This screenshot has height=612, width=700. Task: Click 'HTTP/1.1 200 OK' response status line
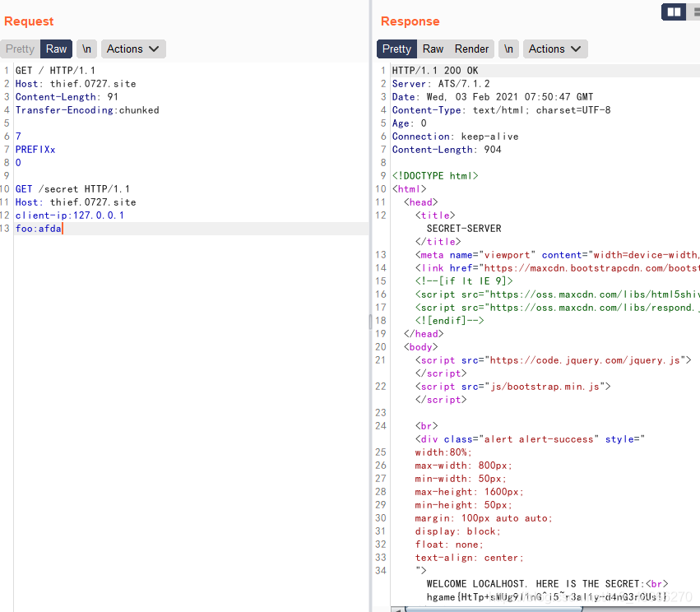pyautogui.click(x=435, y=71)
